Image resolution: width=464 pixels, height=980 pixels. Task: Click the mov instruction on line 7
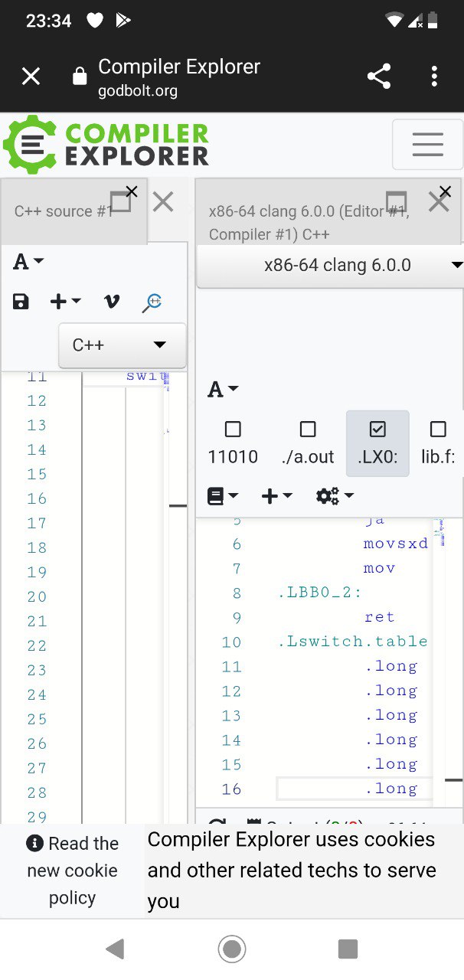(380, 568)
